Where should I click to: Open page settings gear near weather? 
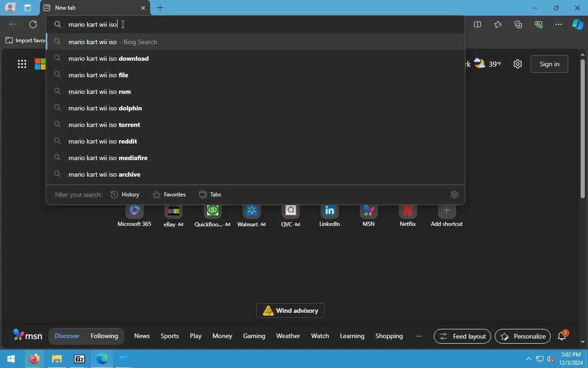click(518, 64)
